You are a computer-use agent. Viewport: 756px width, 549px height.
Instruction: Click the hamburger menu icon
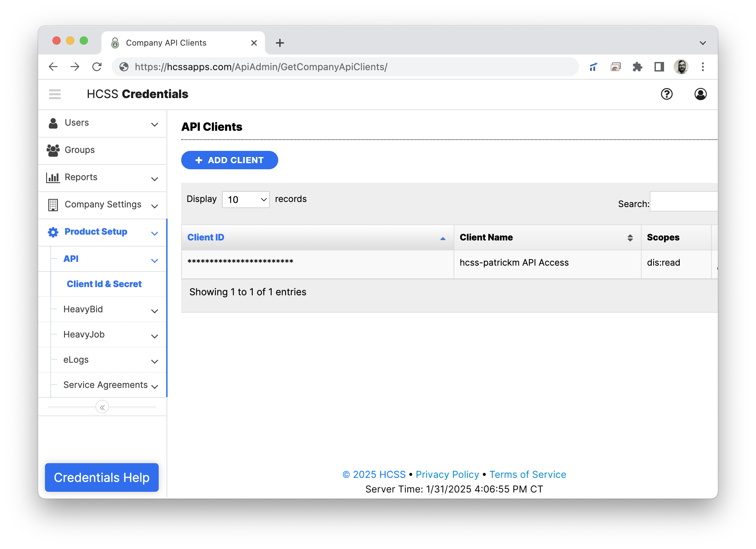55,94
